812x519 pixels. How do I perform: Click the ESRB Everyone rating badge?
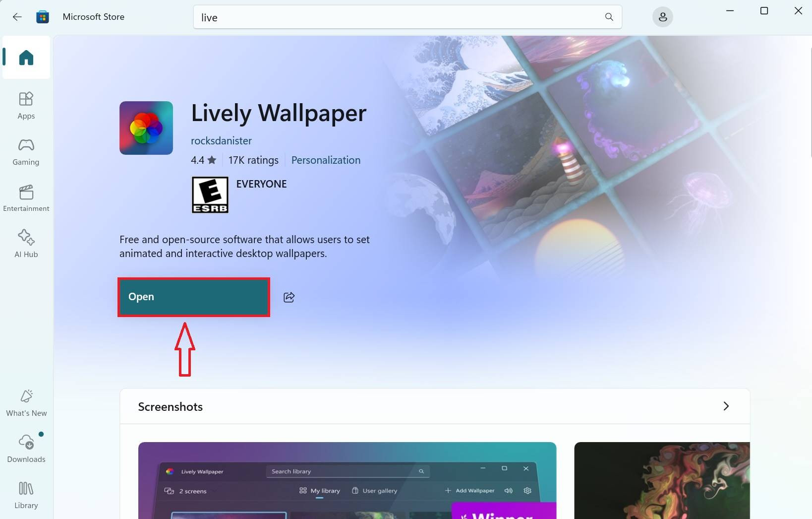tap(210, 195)
